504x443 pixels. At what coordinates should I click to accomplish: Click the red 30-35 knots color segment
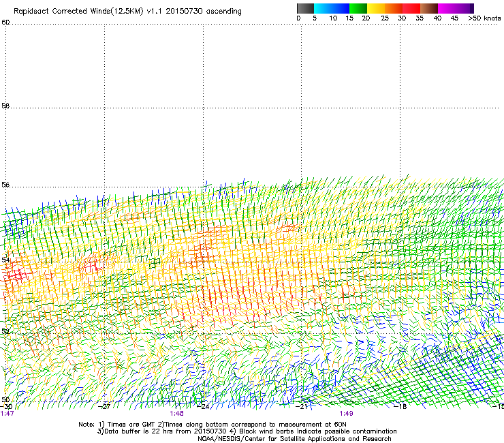pyautogui.click(x=411, y=8)
